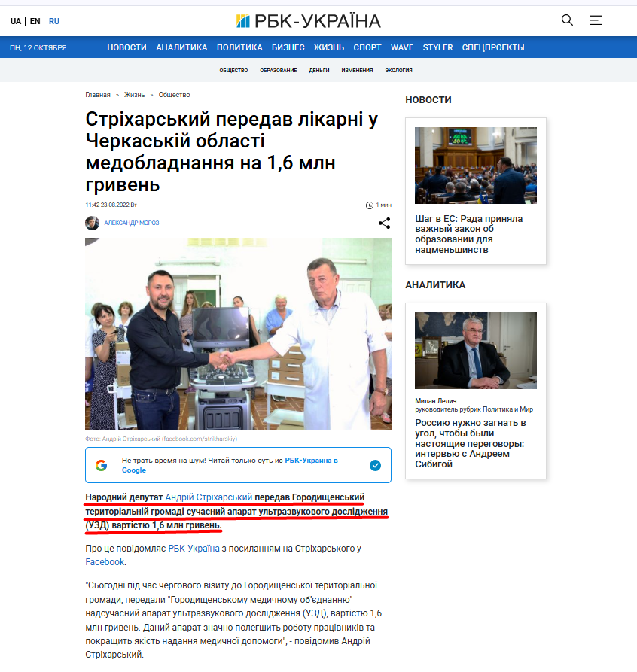Open the hamburger menu icon

[x=595, y=20]
